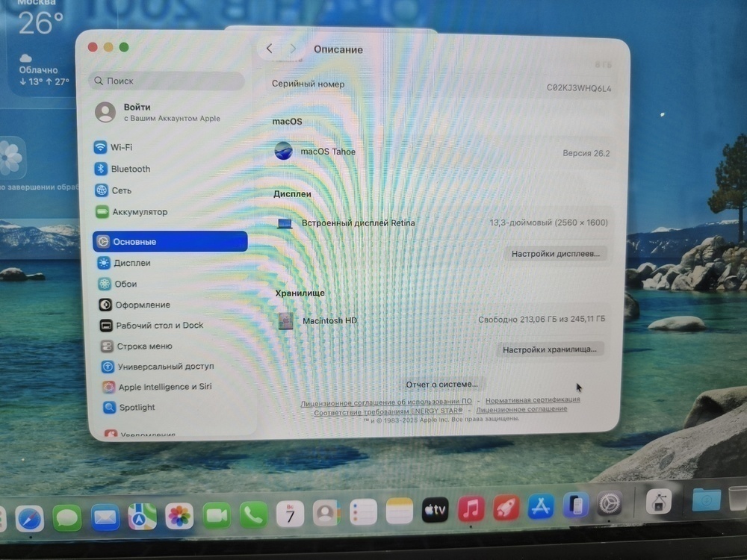Image resolution: width=747 pixels, height=560 pixels.
Task: Open Music from the Dock
Action: pyautogui.click(x=471, y=508)
